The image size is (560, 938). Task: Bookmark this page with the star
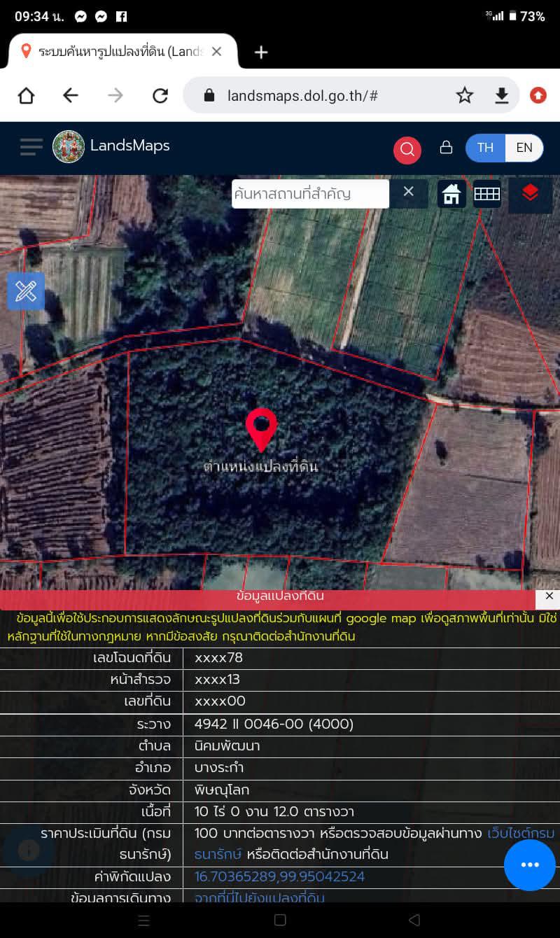click(465, 95)
